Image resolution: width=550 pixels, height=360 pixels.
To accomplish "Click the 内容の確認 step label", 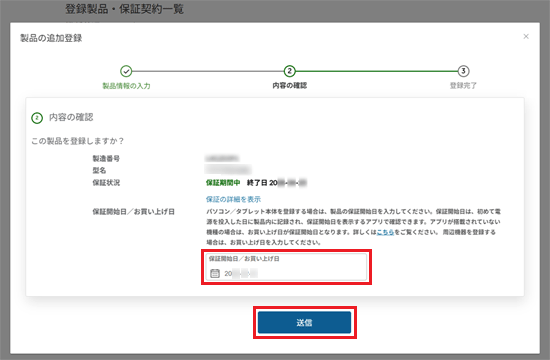I will [x=289, y=86].
